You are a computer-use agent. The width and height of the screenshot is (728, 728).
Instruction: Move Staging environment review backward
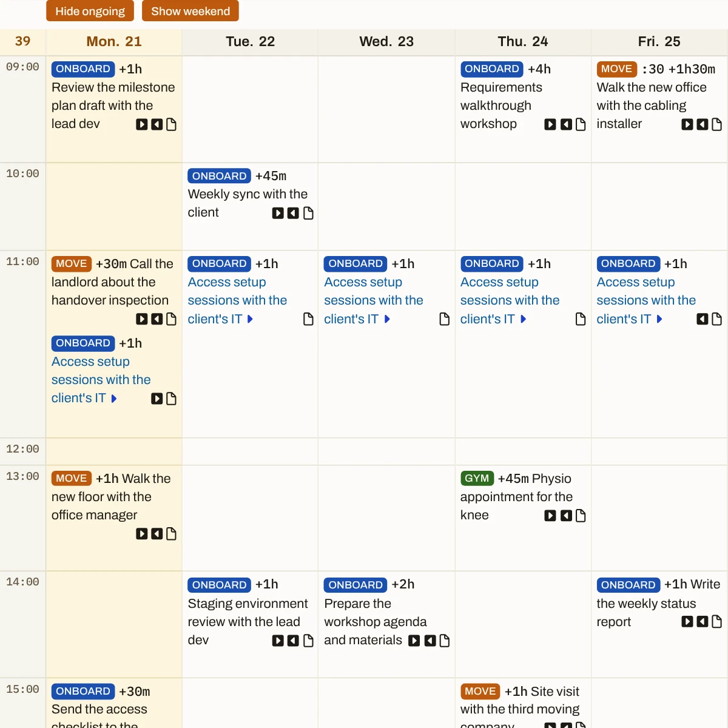point(293,641)
